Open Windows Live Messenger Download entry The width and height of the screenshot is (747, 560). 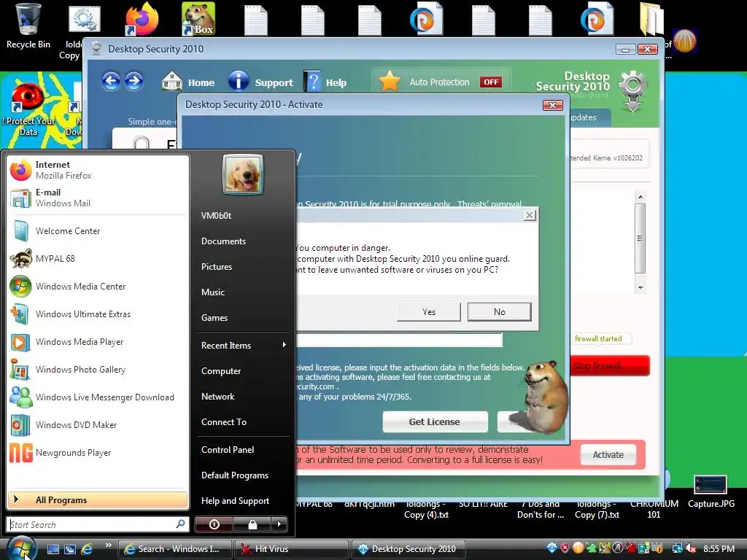point(97,397)
